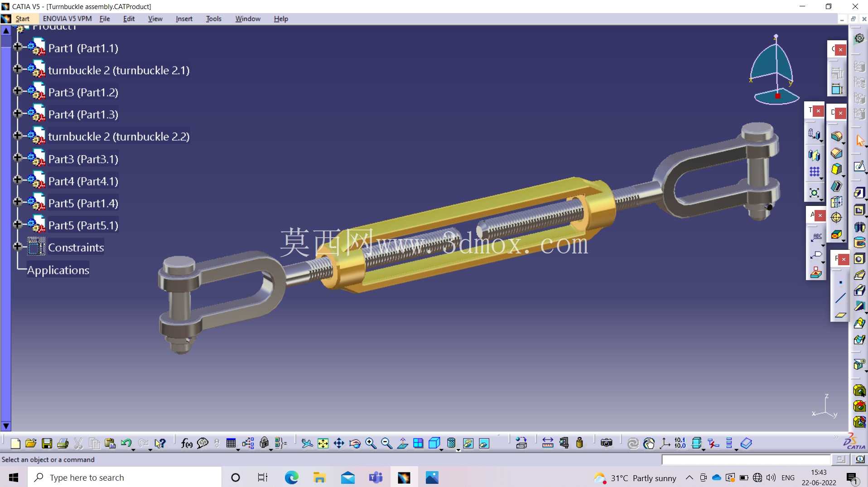Viewport: 868px width, 487px height.
Task: Click the Windows search box
Action: (125, 477)
